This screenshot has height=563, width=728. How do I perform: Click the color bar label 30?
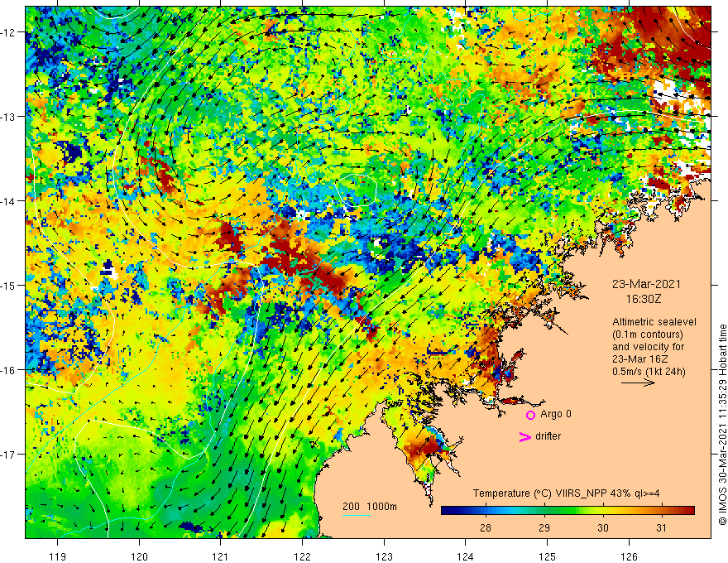click(602, 527)
